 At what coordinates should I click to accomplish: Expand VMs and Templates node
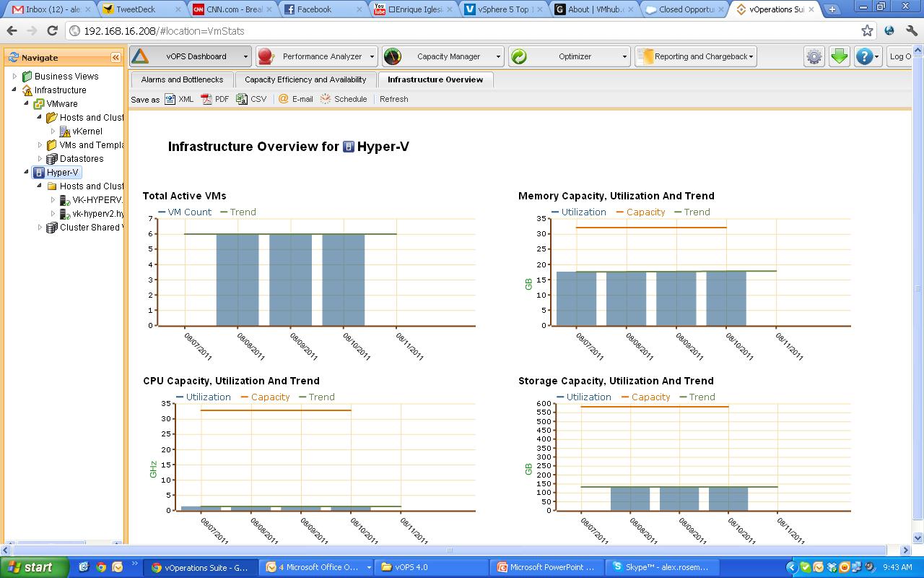40,144
